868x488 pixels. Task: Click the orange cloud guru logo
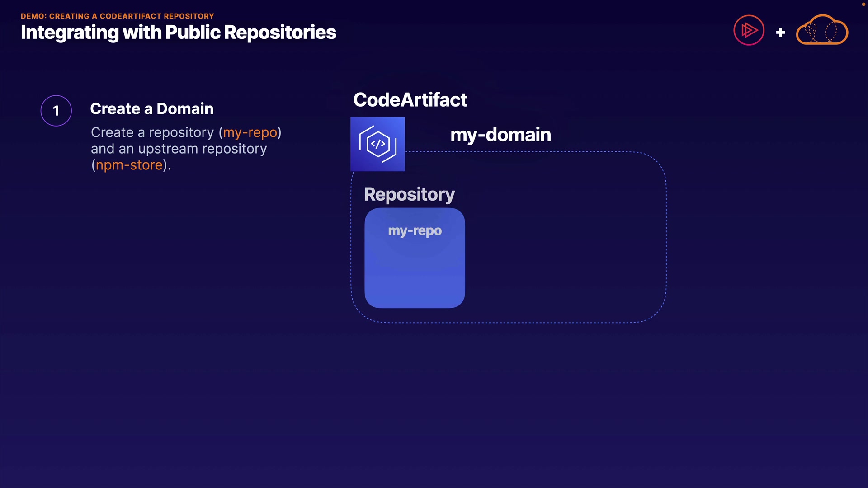pos(821,30)
